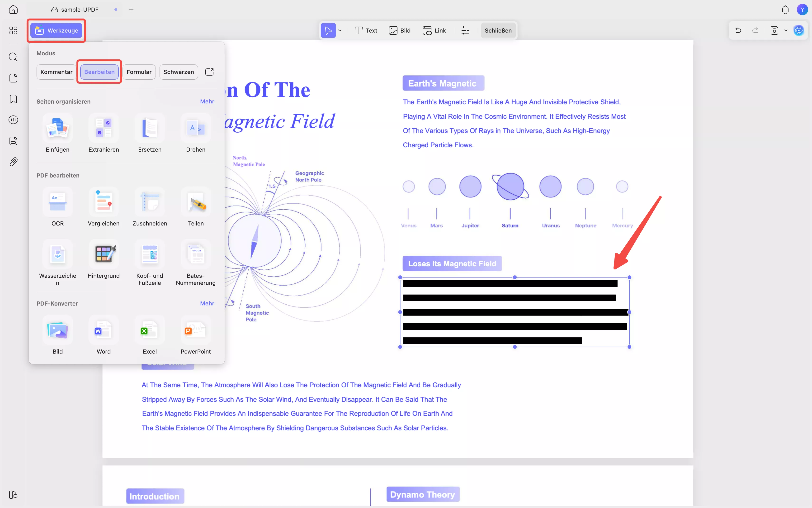Select the sample-UPDF document tab
The width and height of the screenshot is (812, 508).
(79, 10)
